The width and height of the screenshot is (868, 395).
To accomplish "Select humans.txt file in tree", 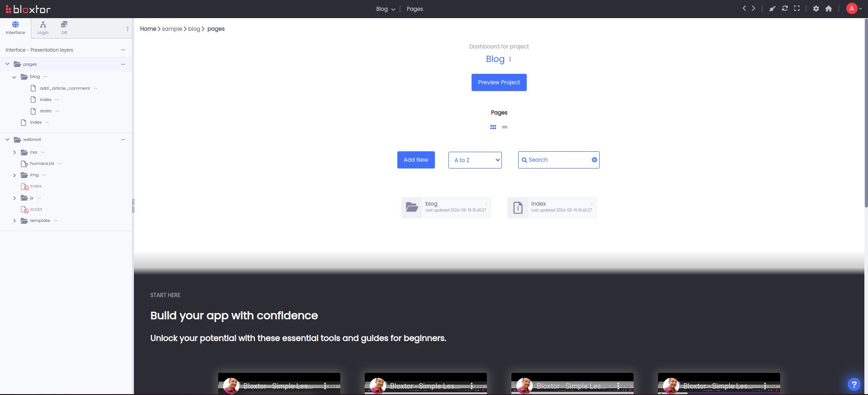I will 42,164.
